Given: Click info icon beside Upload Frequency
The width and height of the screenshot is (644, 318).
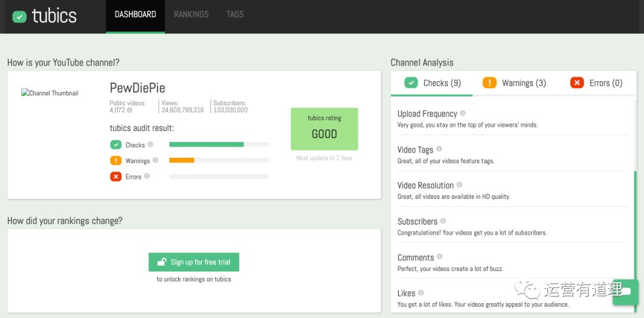Looking at the screenshot, I should coord(463,113).
